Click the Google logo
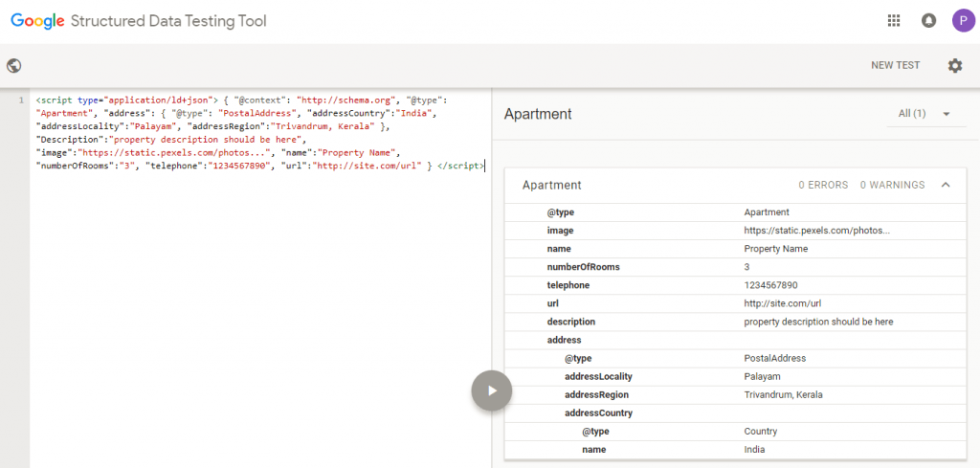The image size is (980, 468). (37, 21)
